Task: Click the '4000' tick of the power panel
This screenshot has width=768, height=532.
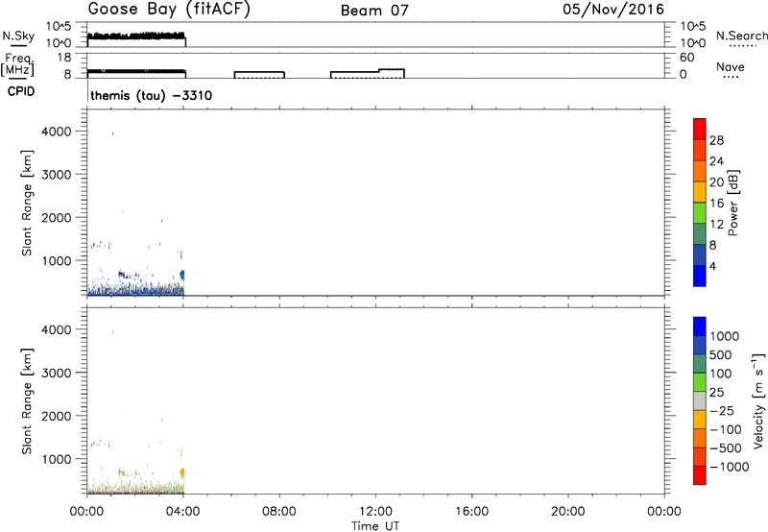Action: coord(57,132)
